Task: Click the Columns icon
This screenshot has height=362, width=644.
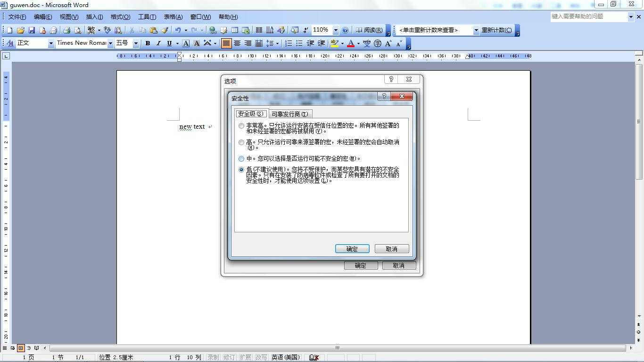Action: (x=259, y=30)
